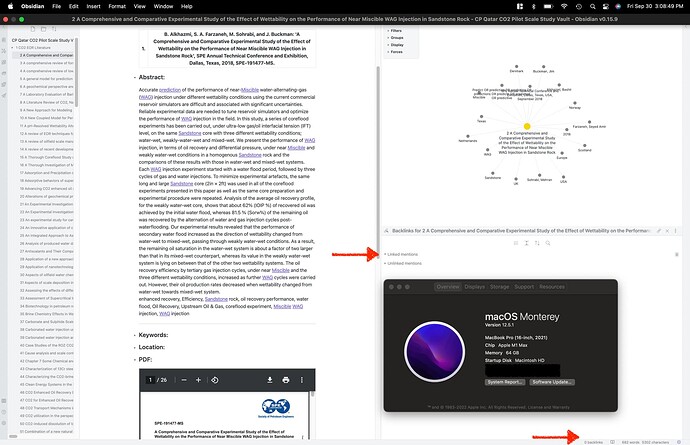Download the embedded PDF
This screenshot has height=445, width=690.
270,380
